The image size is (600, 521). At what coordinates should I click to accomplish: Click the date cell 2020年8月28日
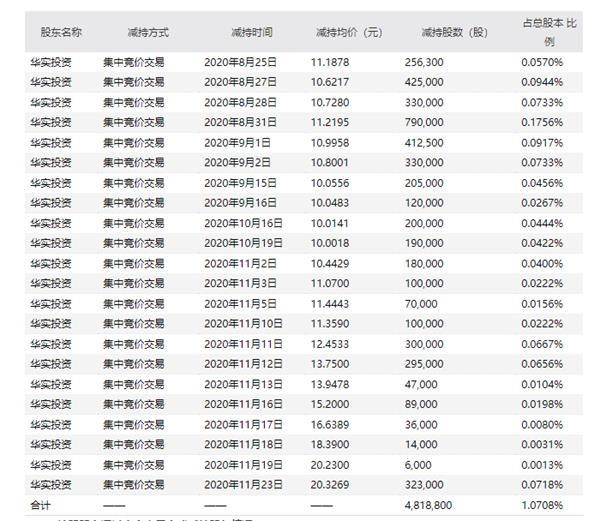click(240, 103)
